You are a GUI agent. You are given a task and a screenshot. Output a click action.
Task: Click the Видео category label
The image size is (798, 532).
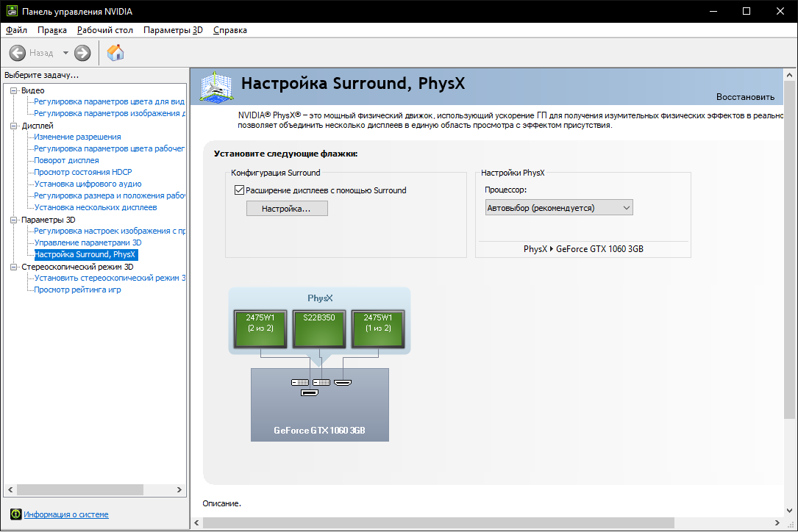pos(32,90)
